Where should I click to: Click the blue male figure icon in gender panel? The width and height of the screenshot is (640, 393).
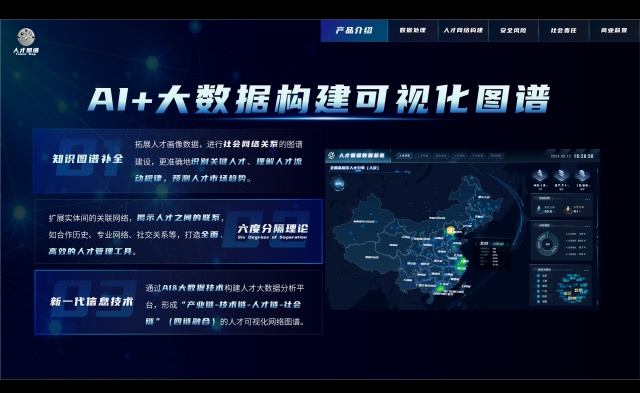(x=540, y=209)
